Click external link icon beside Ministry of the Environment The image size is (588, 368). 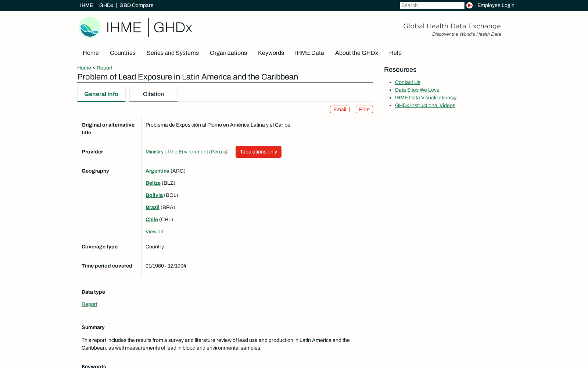226,152
